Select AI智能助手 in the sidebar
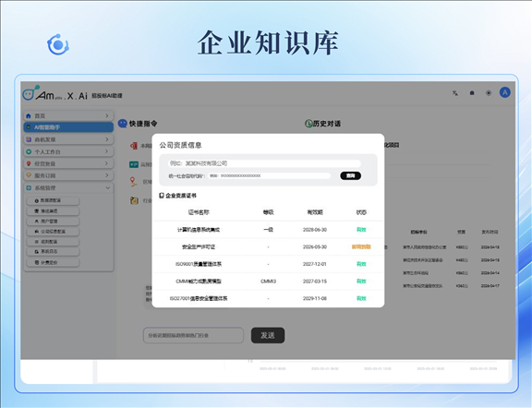The height and width of the screenshot is (408, 532). tap(68, 127)
